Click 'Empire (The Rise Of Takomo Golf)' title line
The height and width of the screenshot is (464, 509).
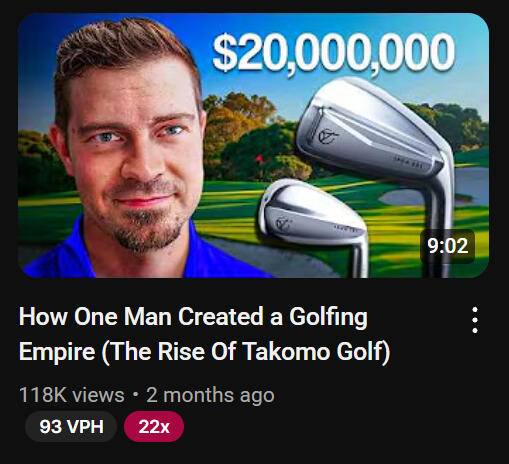(x=205, y=352)
